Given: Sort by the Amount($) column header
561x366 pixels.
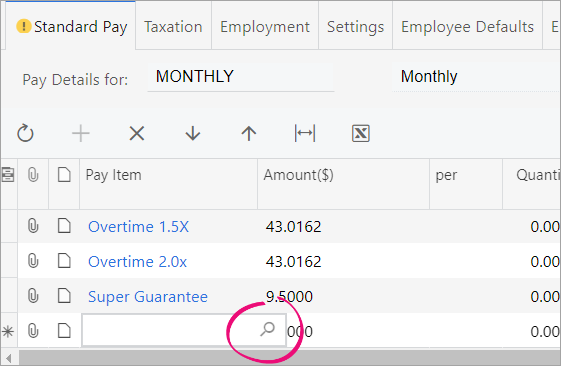Looking at the screenshot, I should coord(298,175).
